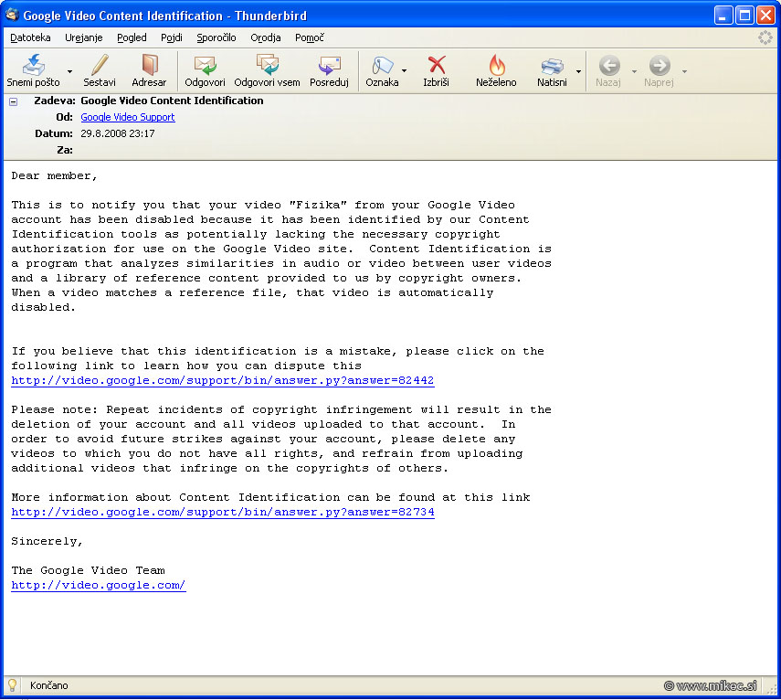
Task: Click the Zadeva: header label
Action: click(55, 101)
